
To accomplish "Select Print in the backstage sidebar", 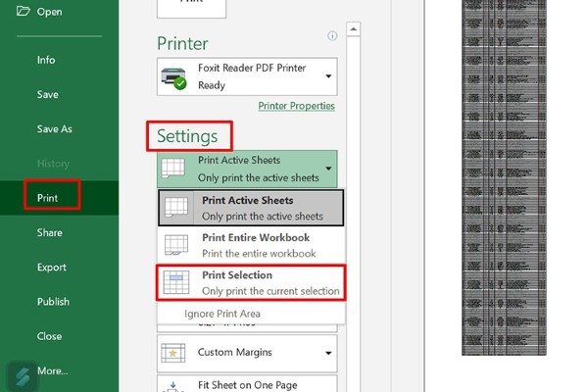I will pos(48,198).
